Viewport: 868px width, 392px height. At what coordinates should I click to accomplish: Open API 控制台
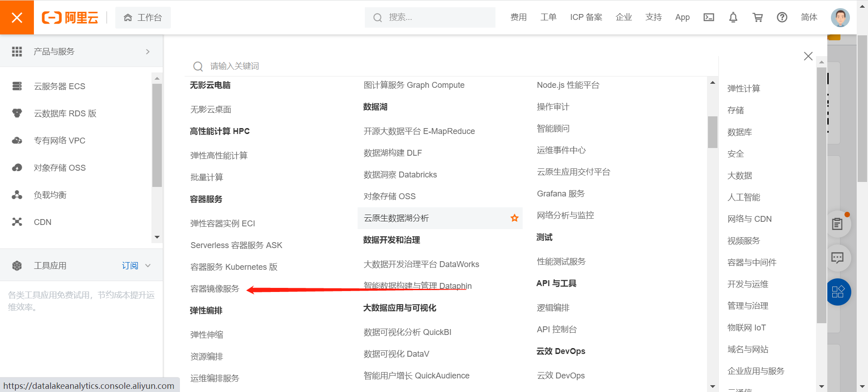point(557,330)
